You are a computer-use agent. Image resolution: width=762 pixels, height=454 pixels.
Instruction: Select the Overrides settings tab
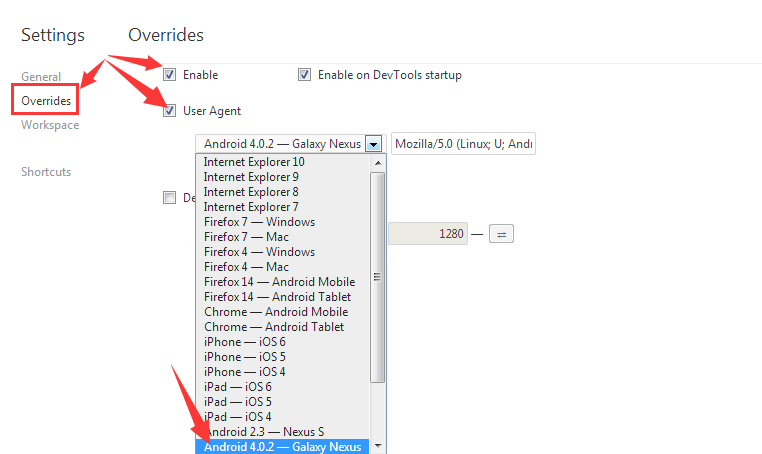coord(46,101)
